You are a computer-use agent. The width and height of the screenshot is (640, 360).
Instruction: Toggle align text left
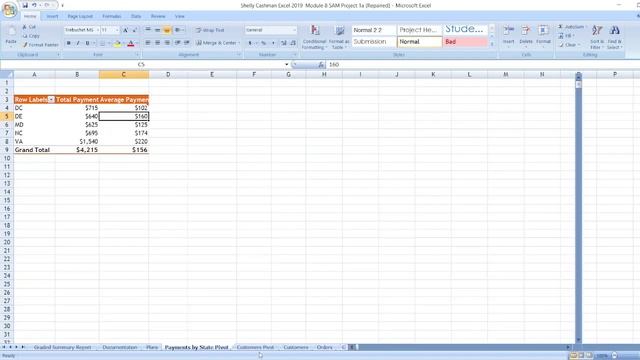(148, 43)
